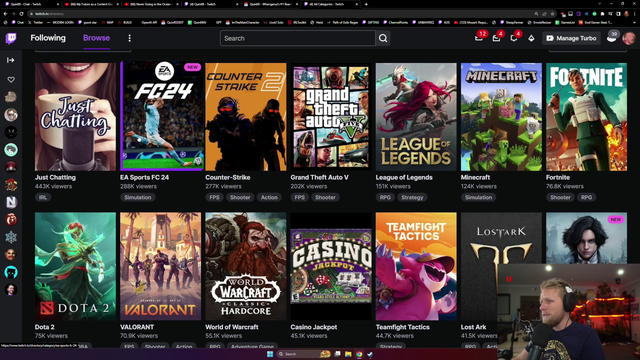This screenshot has width=640, height=360.
Task: Open followed channels heart icon in sidebar
Action: (x=11, y=80)
